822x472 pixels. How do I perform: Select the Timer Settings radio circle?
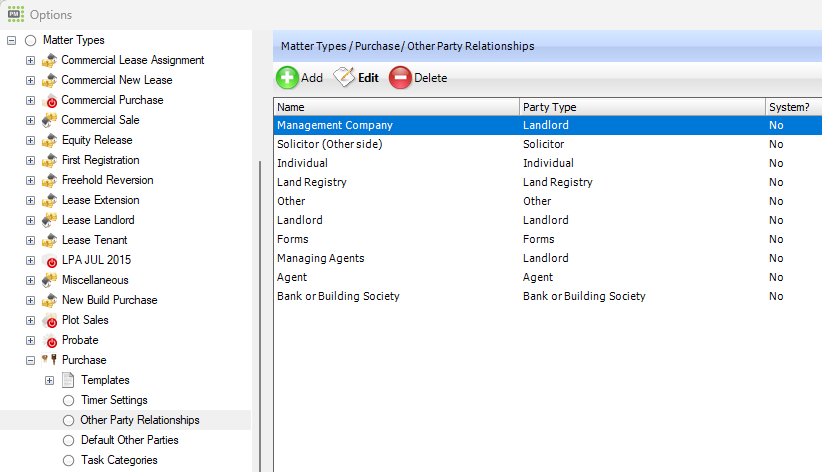pos(69,401)
